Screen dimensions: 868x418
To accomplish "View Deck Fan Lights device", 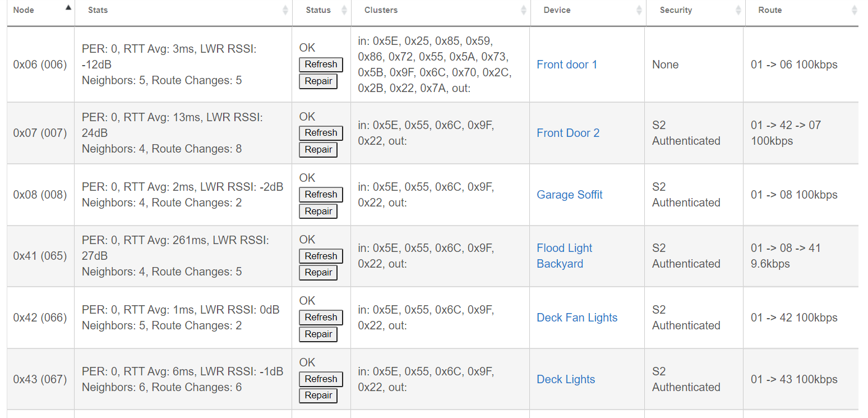I will (x=577, y=318).
